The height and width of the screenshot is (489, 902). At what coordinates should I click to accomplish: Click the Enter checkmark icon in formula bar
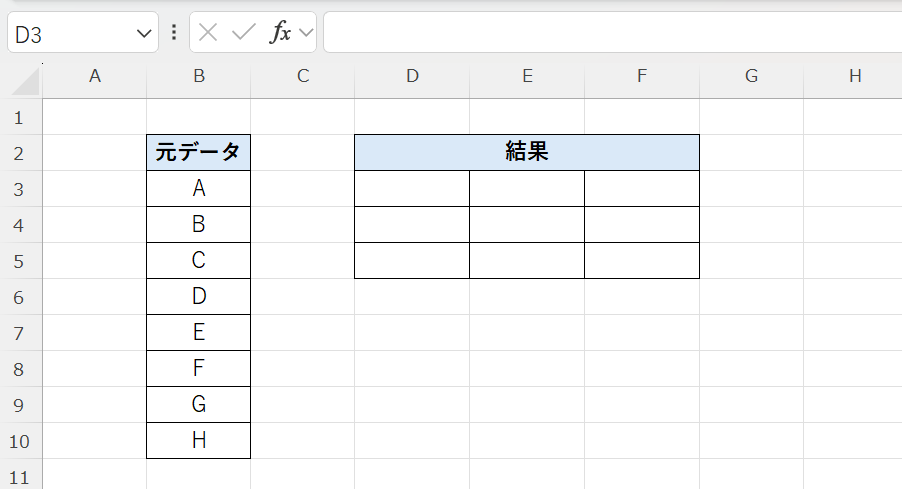tap(243, 33)
